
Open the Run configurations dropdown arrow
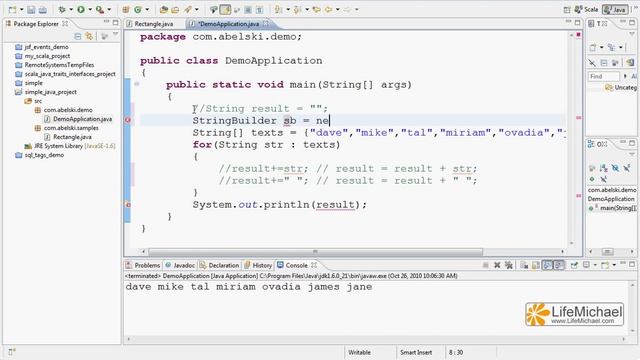[90, 9]
